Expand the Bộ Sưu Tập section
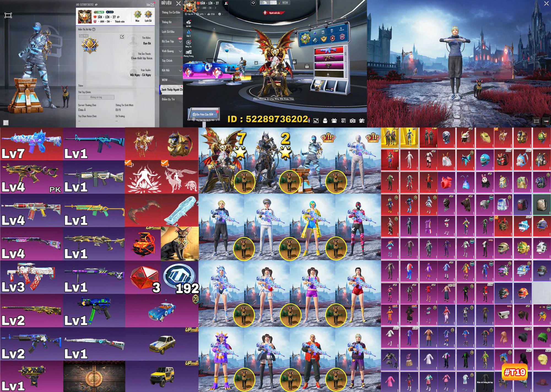 coord(180,42)
